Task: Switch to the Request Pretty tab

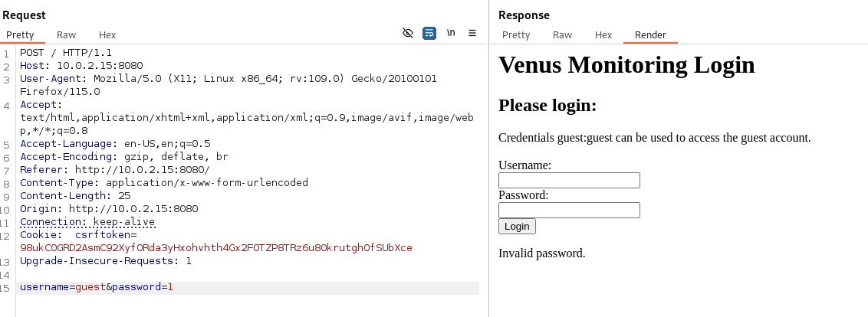Action: (20, 34)
